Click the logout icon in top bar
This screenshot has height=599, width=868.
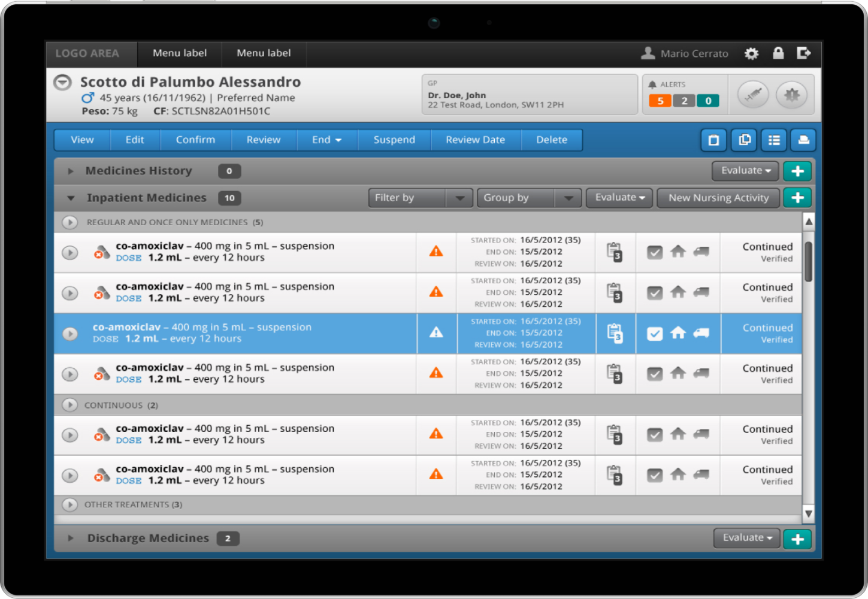tap(804, 53)
